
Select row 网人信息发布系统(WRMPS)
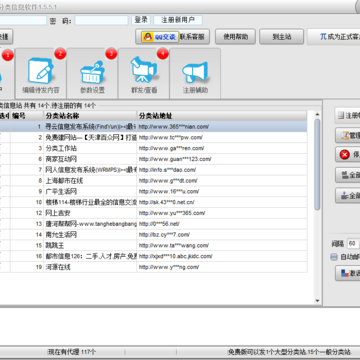153,170
